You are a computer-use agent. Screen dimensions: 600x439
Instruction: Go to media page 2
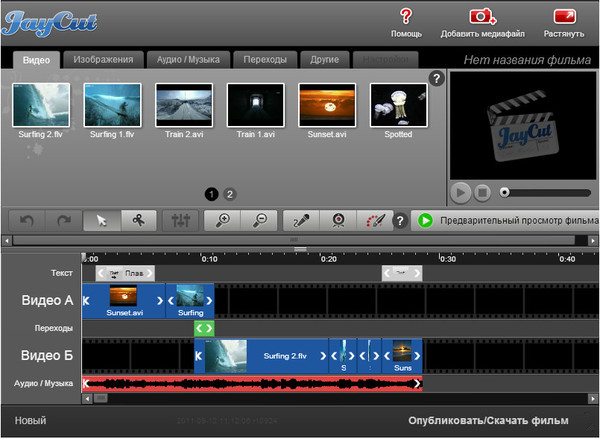(230, 194)
